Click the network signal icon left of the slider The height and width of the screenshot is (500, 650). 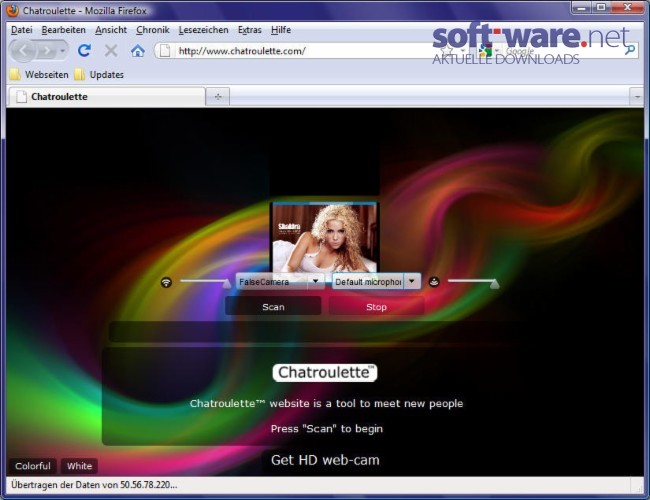166,282
